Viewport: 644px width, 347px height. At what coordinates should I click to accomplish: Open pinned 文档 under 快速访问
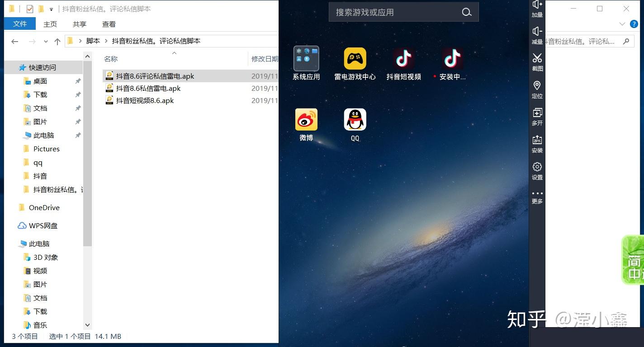click(40, 108)
